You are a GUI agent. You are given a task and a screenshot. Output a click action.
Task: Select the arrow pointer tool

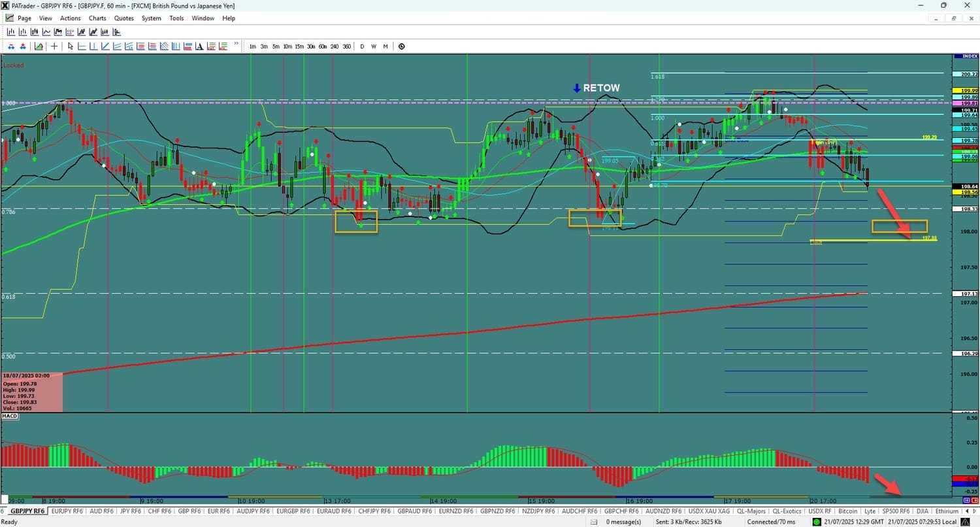coord(71,46)
